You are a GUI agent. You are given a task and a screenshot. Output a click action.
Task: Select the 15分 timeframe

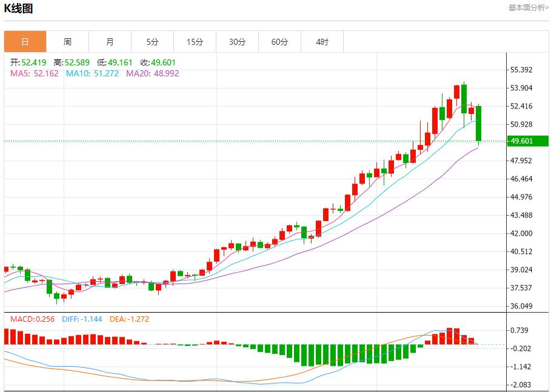click(x=195, y=41)
